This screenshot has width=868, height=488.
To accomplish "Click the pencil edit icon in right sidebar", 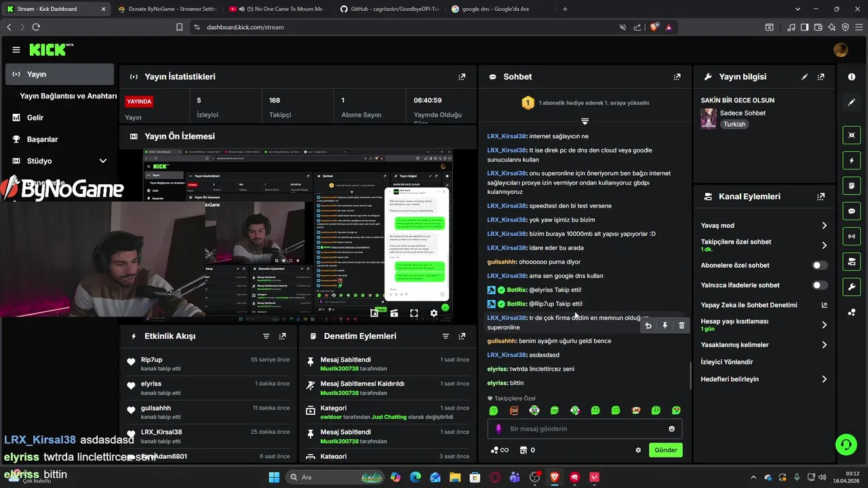I will (852, 102).
